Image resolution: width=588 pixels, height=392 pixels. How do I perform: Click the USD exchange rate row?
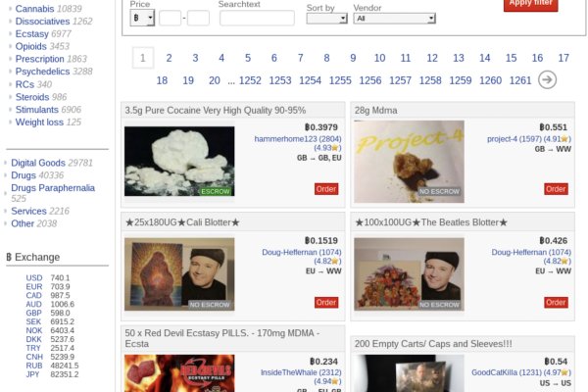click(48, 278)
